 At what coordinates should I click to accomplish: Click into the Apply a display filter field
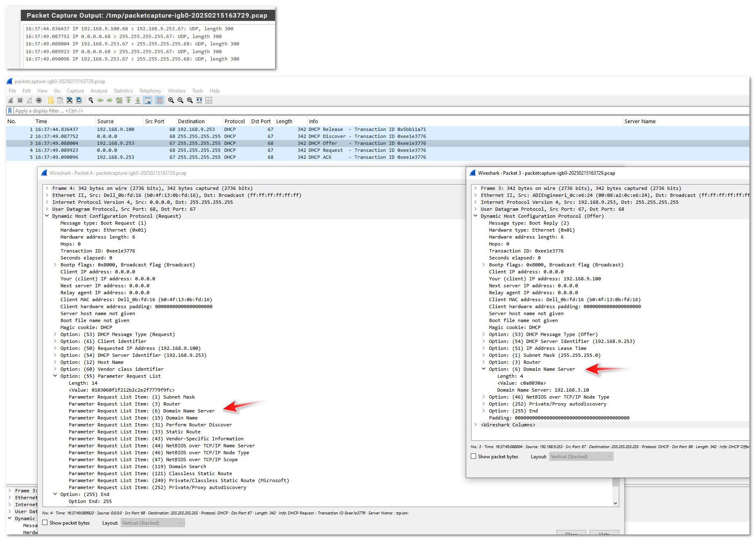pos(381,111)
